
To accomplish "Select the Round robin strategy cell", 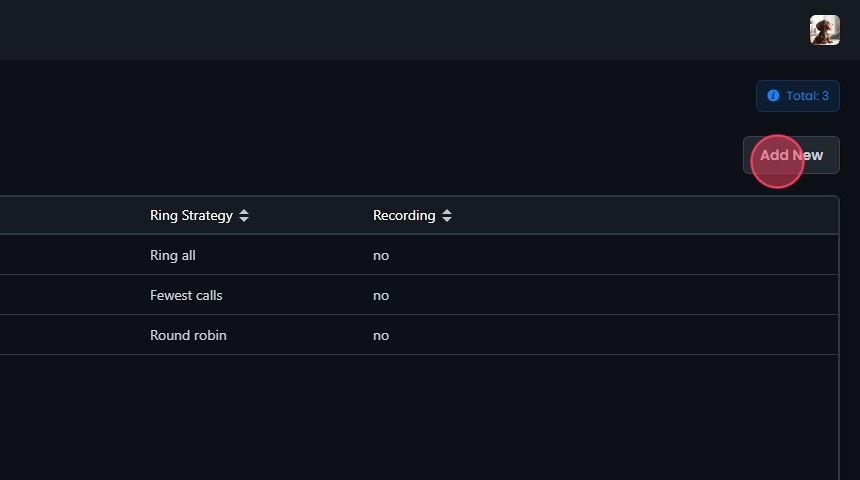I will pyautogui.click(x=188, y=335).
